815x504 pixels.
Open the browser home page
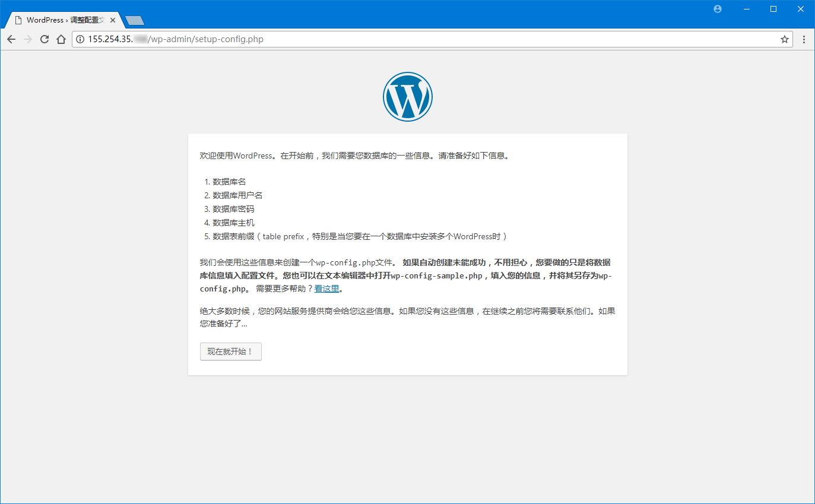click(61, 40)
